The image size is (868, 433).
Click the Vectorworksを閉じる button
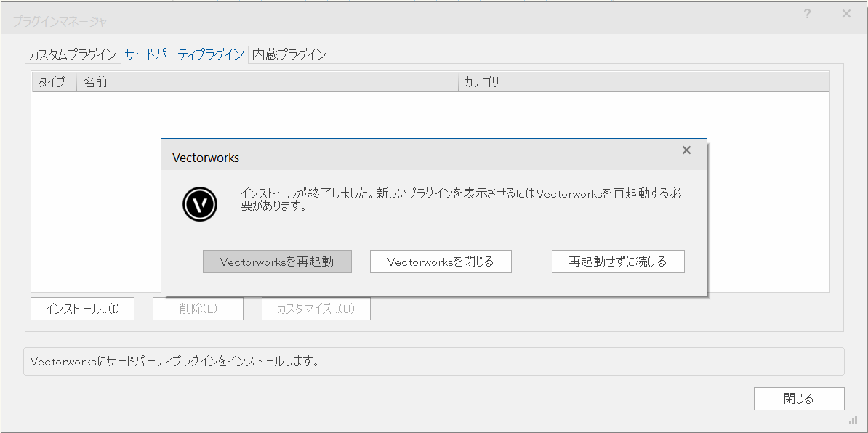[441, 262]
